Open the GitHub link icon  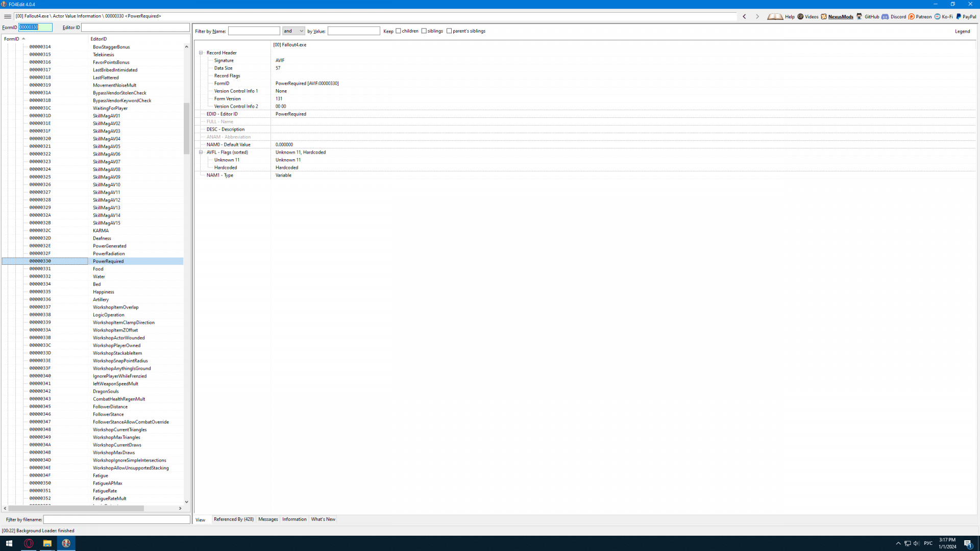pos(860,16)
